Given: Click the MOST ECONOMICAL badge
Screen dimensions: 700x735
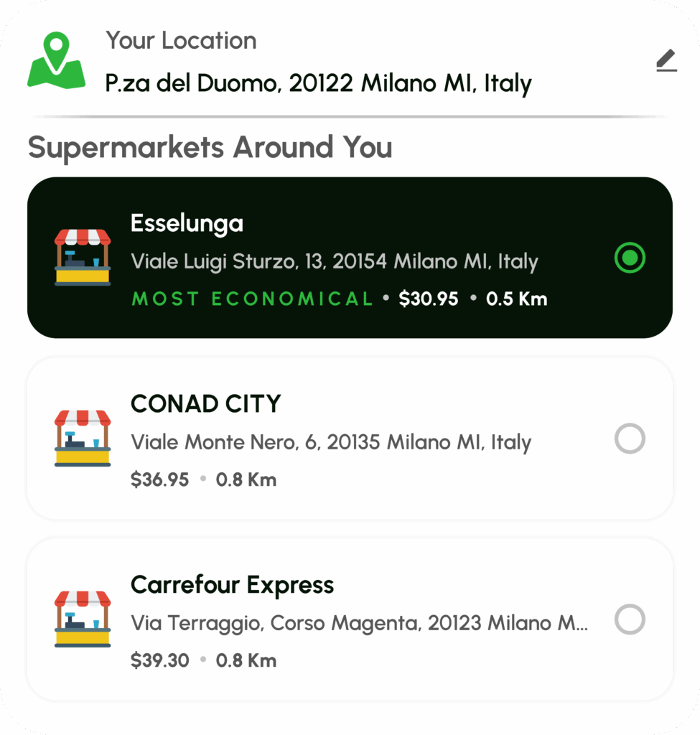Looking at the screenshot, I should [251, 299].
